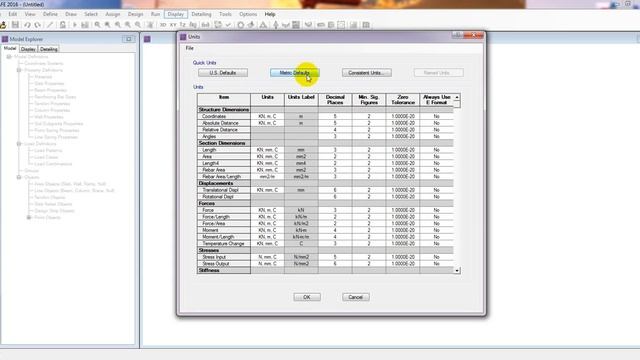Click the Stress Input Units cell
The height and width of the screenshot is (360, 640).
(x=267, y=257)
